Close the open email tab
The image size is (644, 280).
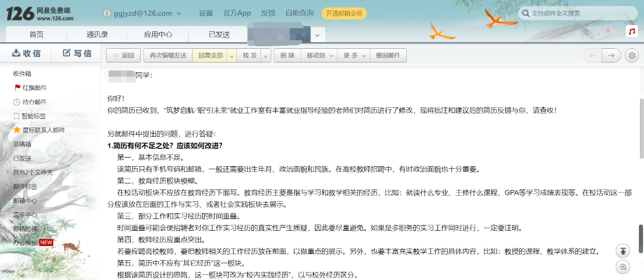point(304,35)
